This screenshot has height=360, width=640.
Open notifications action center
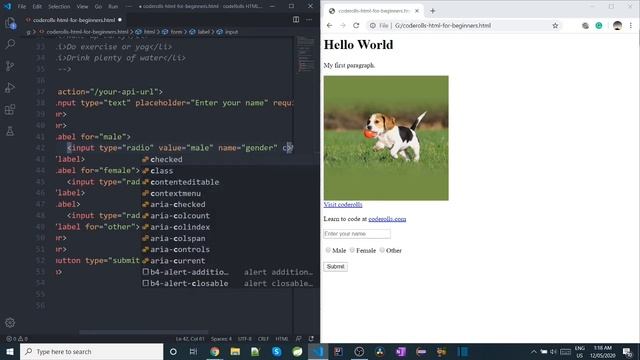pyautogui.click(x=627, y=351)
